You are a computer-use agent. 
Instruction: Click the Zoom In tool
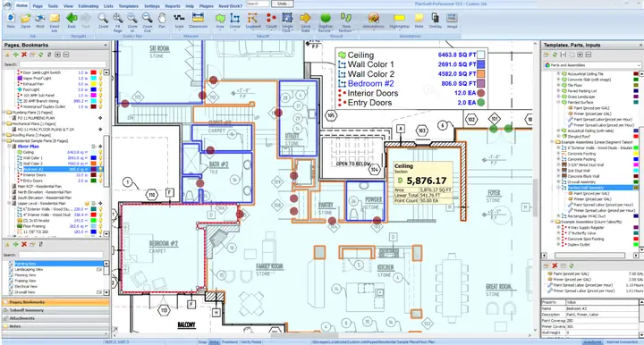tap(132, 22)
